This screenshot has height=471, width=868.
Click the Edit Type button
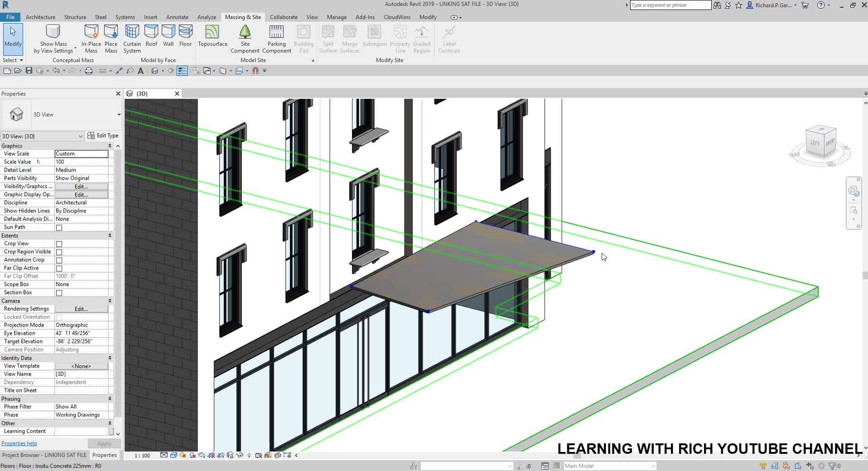click(x=103, y=135)
